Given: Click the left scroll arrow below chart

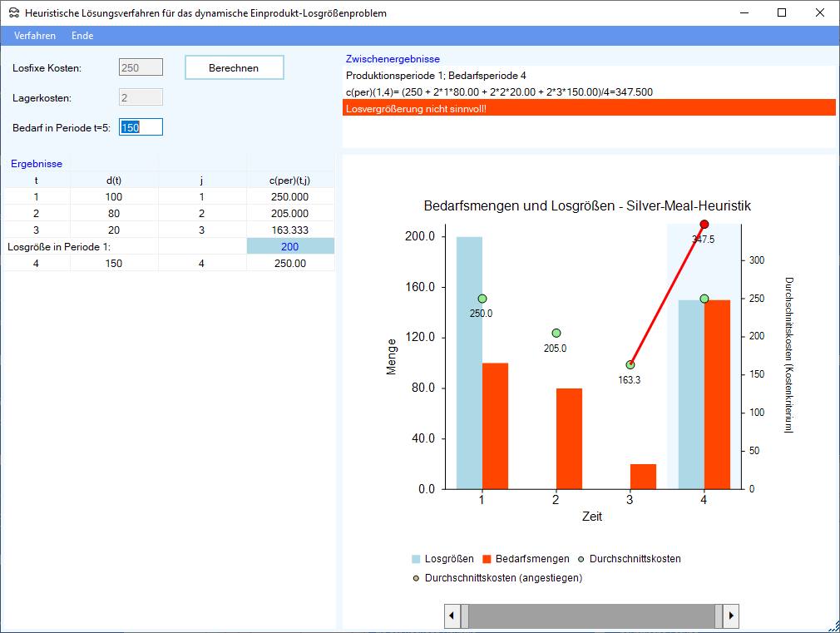Looking at the screenshot, I should click(x=452, y=616).
